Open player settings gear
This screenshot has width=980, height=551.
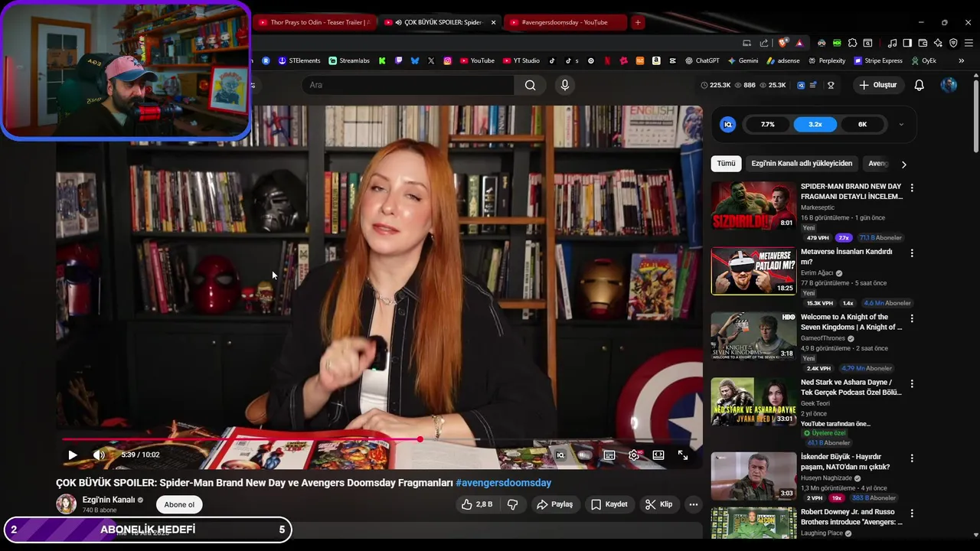pyautogui.click(x=634, y=455)
